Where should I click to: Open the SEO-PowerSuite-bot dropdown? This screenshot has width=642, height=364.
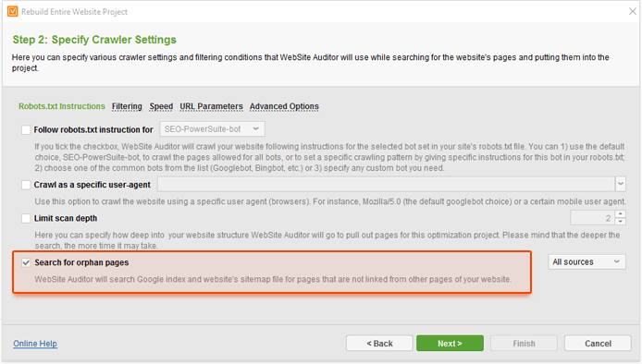[x=212, y=129]
